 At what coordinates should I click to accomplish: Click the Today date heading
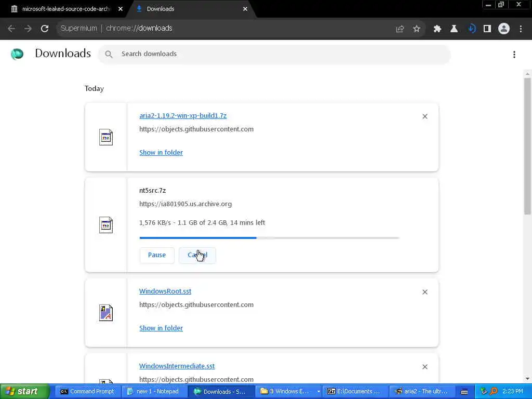(94, 88)
